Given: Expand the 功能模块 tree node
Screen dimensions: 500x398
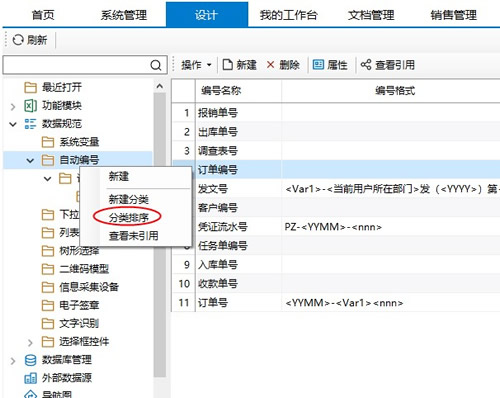Looking at the screenshot, I should tap(13, 107).
